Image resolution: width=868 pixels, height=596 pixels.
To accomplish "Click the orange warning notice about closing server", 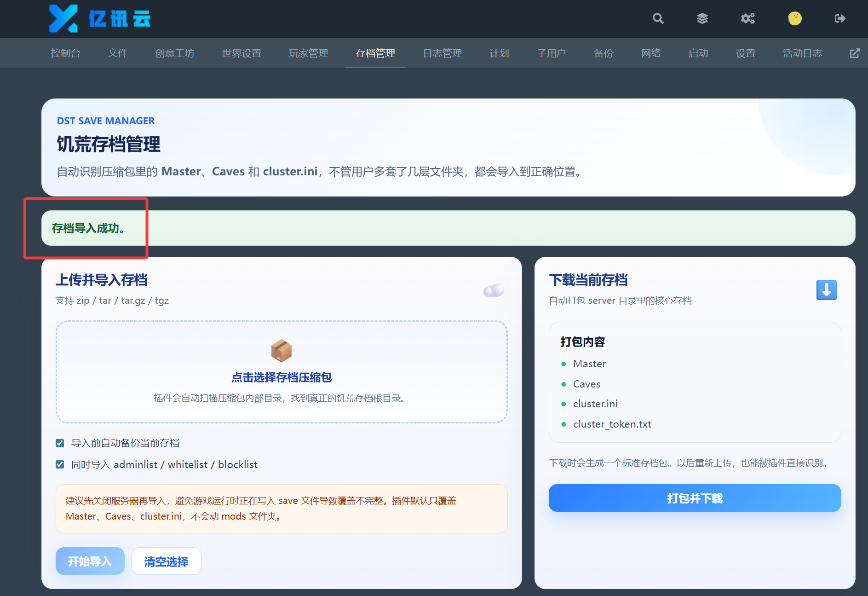I will [x=282, y=509].
